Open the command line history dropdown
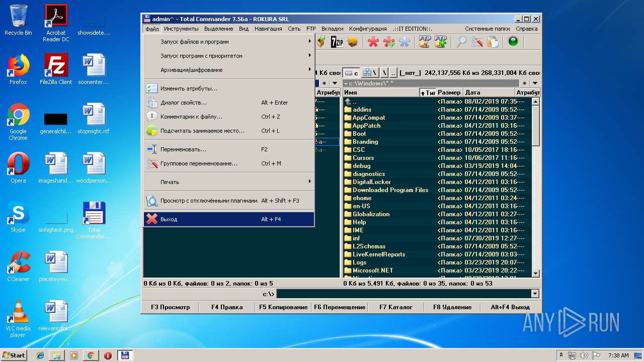644x362 pixels. 535,294
